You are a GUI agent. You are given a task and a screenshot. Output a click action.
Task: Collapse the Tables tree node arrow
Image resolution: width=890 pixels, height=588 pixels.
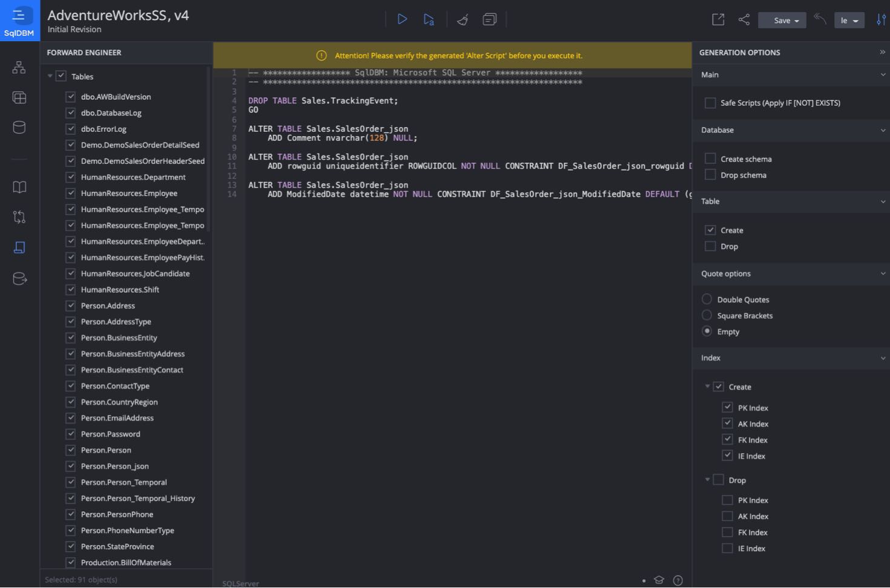tap(50, 76)
